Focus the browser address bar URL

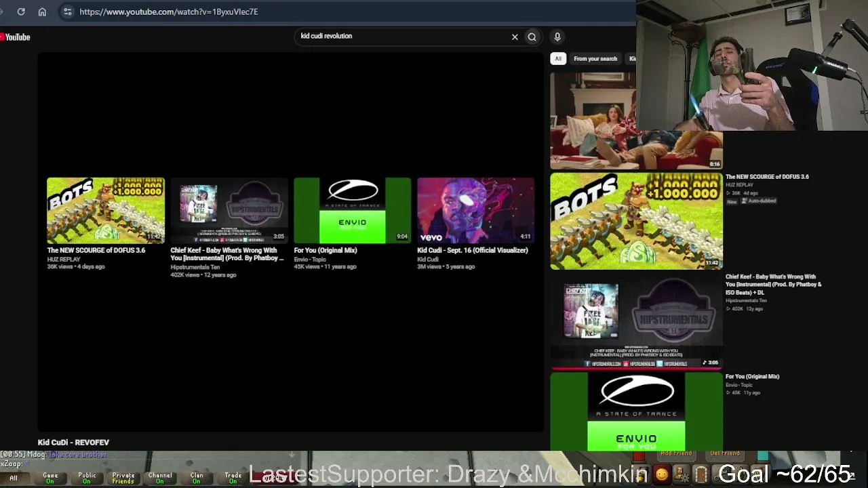tap(169, 12)
